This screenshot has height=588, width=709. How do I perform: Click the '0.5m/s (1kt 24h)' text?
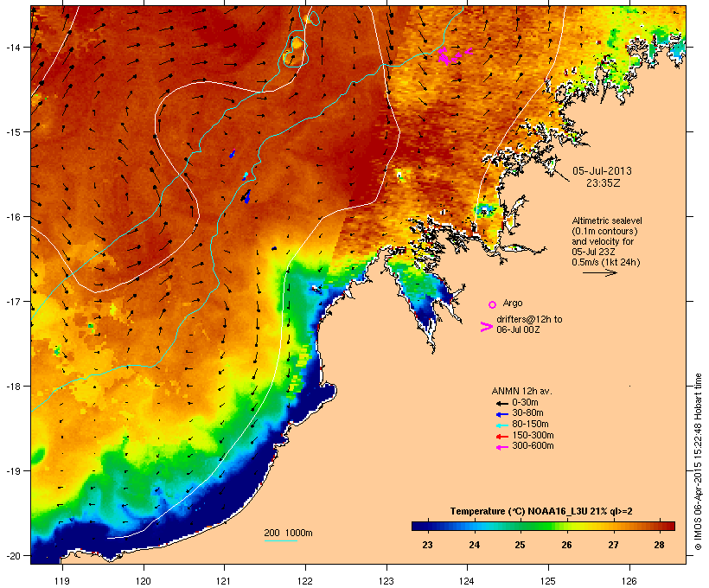click(x=606, y=262)
